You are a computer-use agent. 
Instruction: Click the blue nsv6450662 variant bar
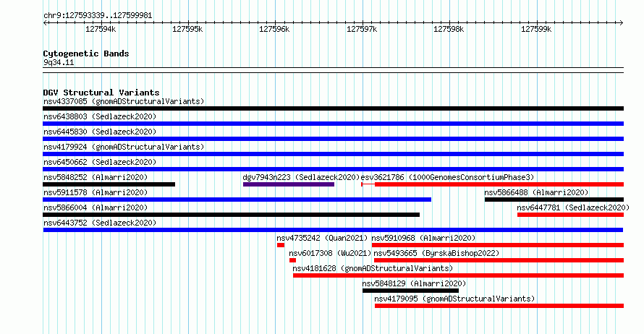[333, 169]
